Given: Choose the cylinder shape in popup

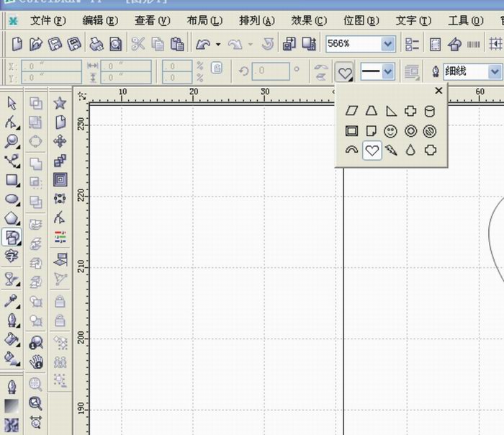Looking at the screenshot, I should click(x=430, y=111).
